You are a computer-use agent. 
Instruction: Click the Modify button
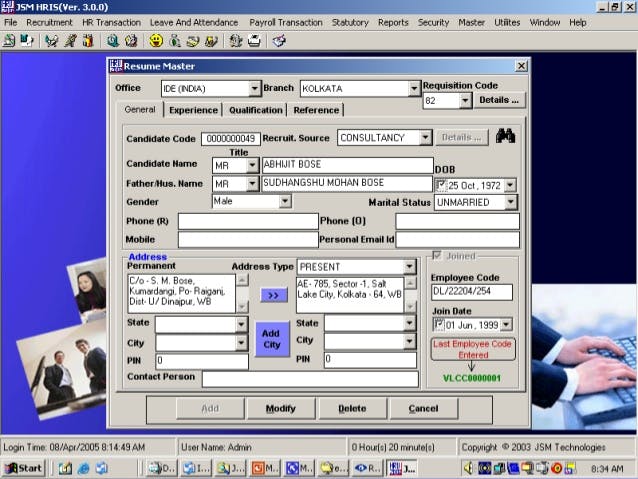coord(280,408)
